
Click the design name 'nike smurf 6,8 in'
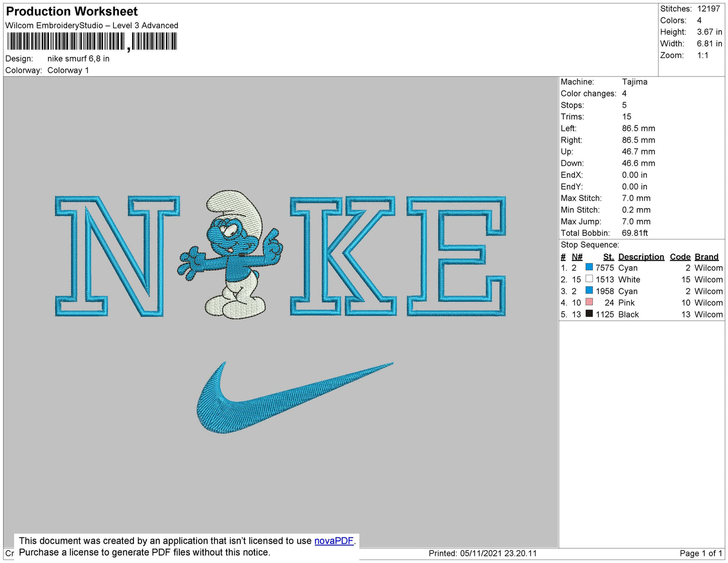tap(78, 59)
